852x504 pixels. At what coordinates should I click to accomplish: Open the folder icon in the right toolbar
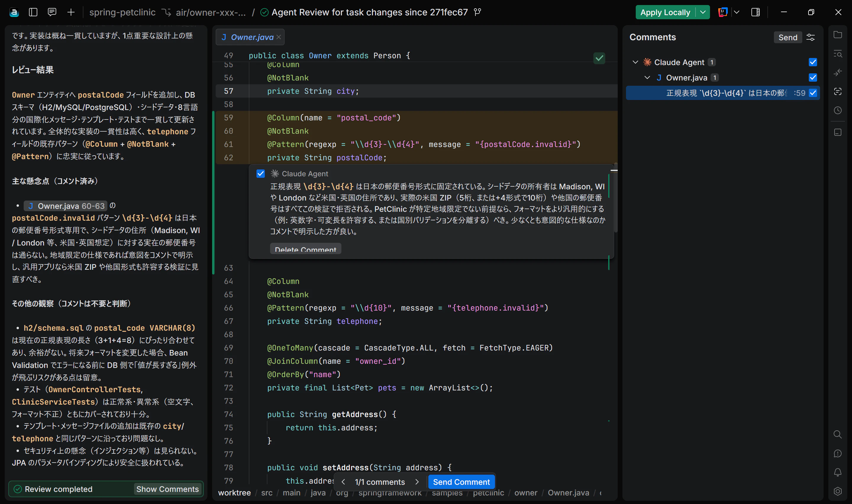coord(838,35)
